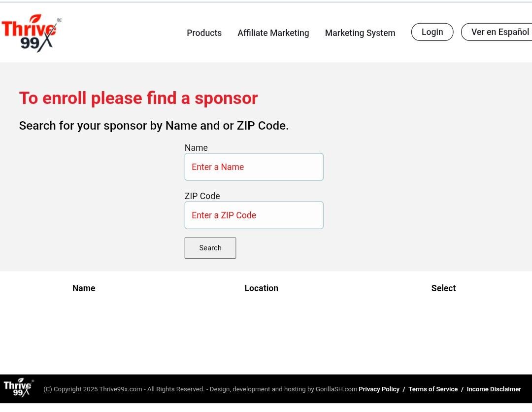Click the copyright text in the footer
Image resolution: width=532 pixels, height=412 pixels.
click(199, 389)
